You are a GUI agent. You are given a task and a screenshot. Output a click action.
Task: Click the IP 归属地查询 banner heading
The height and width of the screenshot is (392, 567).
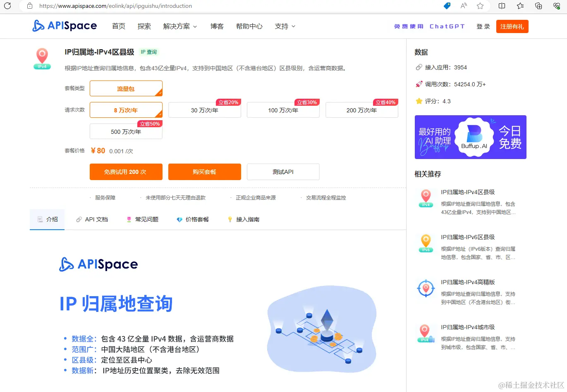[116, 304]
